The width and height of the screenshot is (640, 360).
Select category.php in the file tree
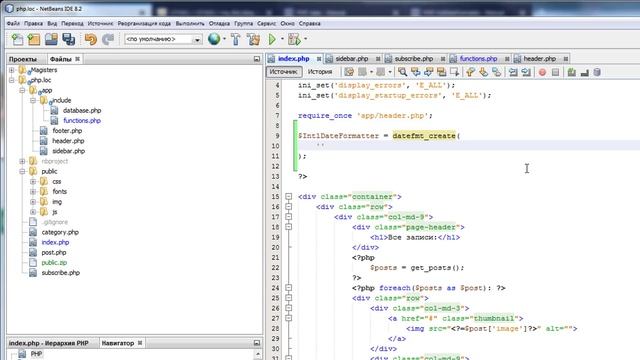[60, 232]
